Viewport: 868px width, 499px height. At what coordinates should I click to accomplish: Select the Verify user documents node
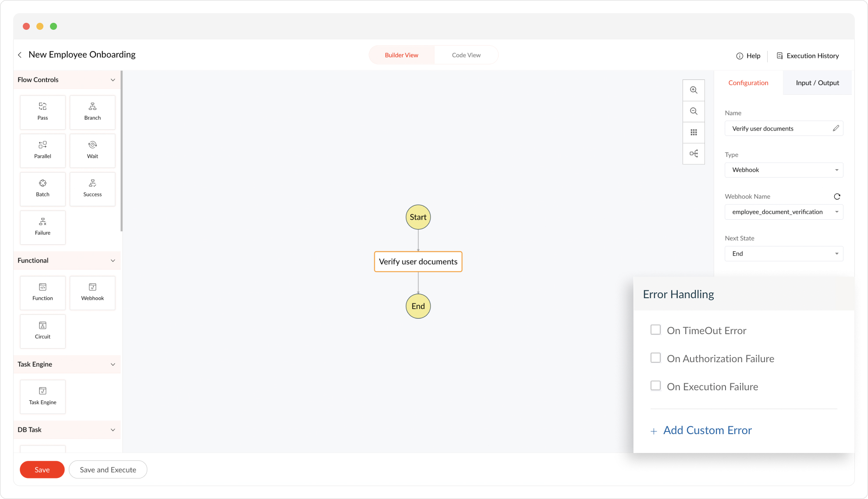click(x=418, y=262)
